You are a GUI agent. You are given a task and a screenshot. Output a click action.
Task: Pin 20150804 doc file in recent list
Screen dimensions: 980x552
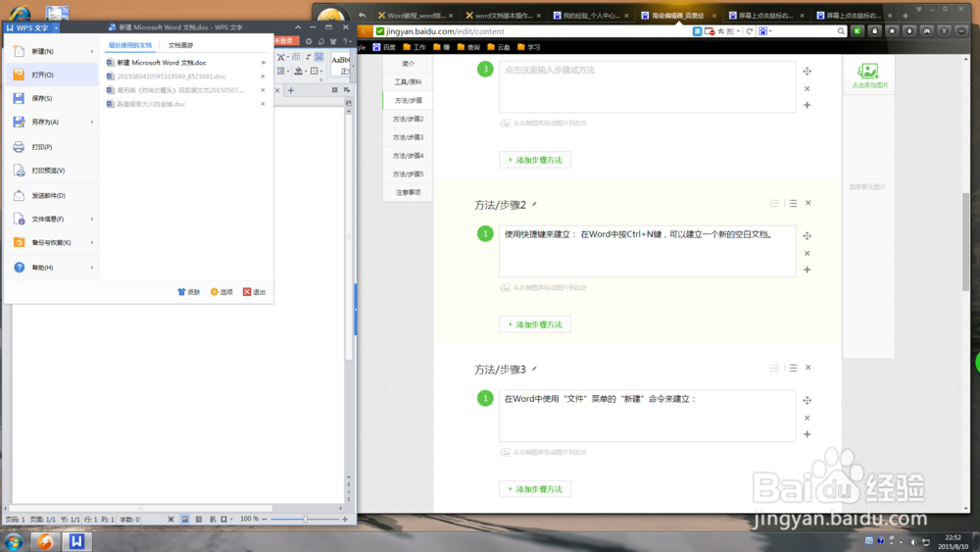tap(263, 76)
